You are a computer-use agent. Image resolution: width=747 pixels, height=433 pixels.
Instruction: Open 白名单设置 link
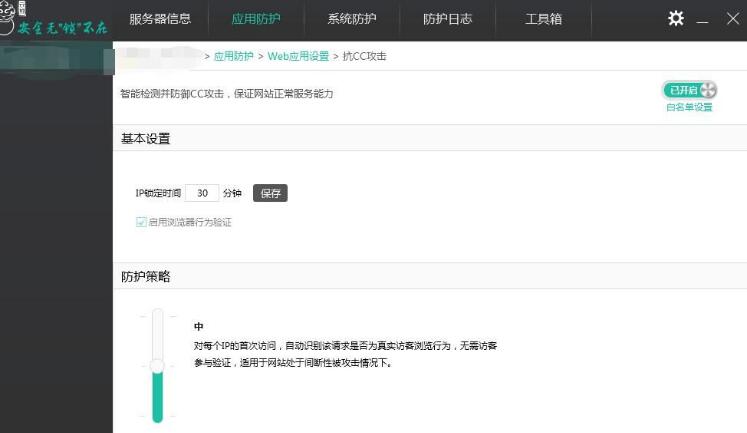click(x=689, y=107)
